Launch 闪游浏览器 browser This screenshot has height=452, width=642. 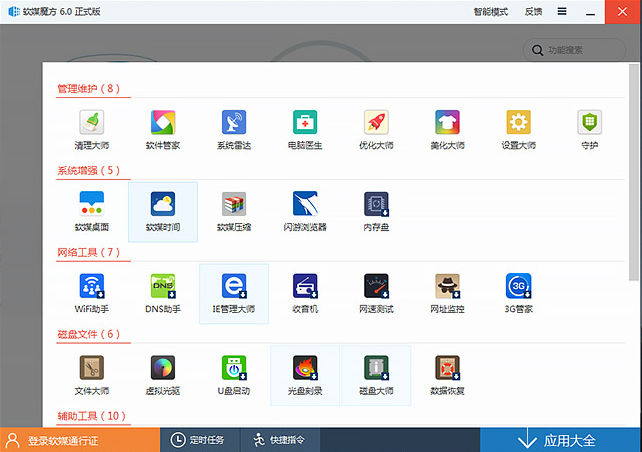(305, 204)
